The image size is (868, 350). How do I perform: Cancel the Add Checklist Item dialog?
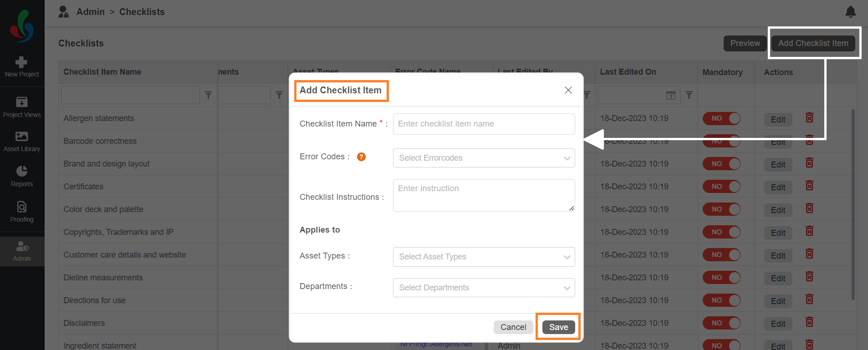(x=513, y=327)
